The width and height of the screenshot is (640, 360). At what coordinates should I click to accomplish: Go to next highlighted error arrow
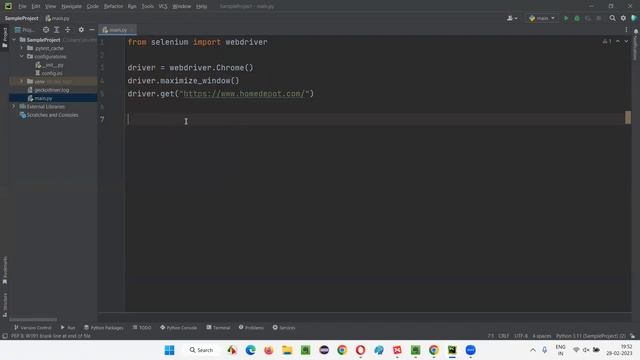click(626, 42)
